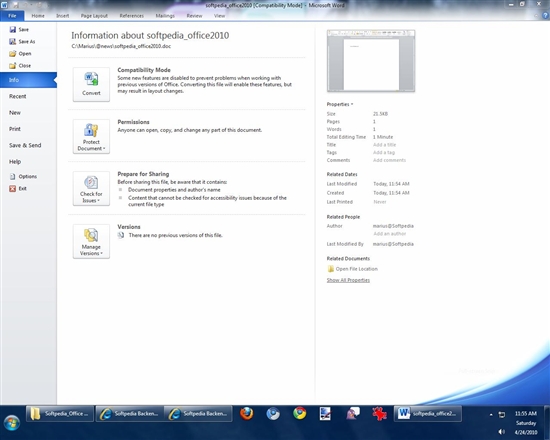Select the Save & Send Backstage section

tap(28, 145)
